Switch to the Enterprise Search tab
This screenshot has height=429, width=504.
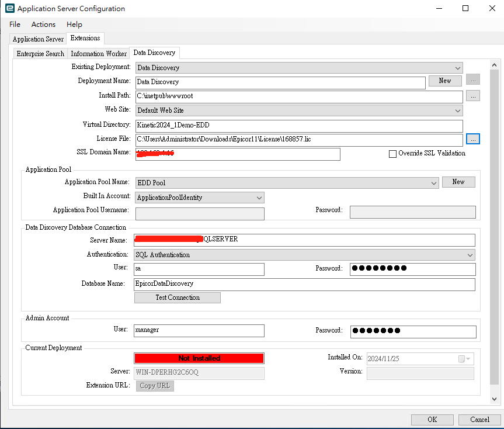click(40, 54)
